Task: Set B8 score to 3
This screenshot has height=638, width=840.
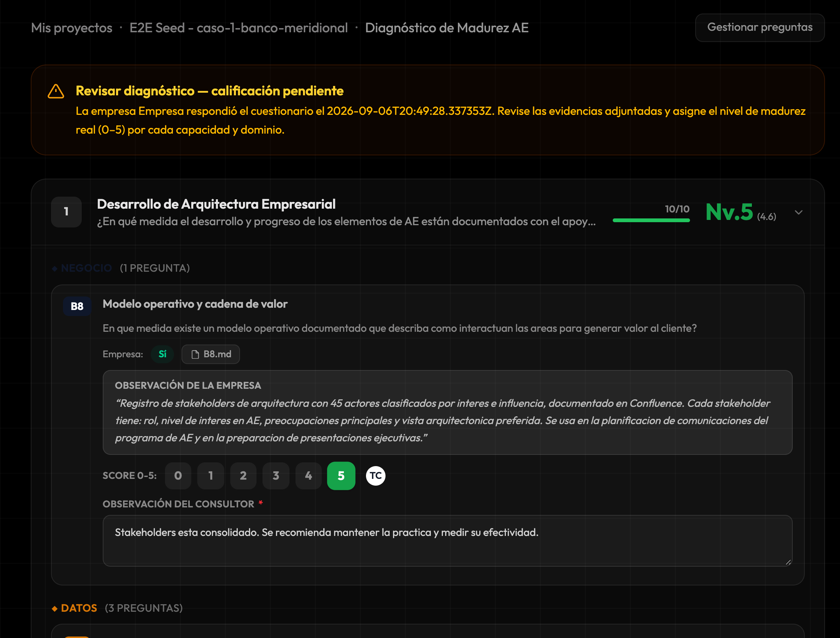Action: pyautogui.click(x=276, y=476)
